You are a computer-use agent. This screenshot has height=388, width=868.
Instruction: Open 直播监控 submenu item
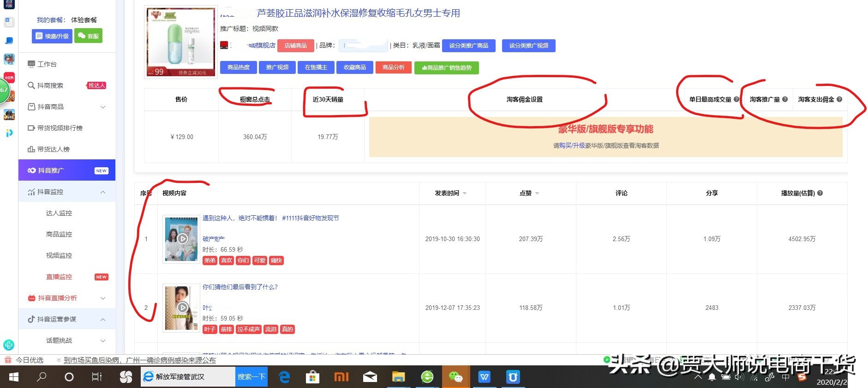coord(59,277)
